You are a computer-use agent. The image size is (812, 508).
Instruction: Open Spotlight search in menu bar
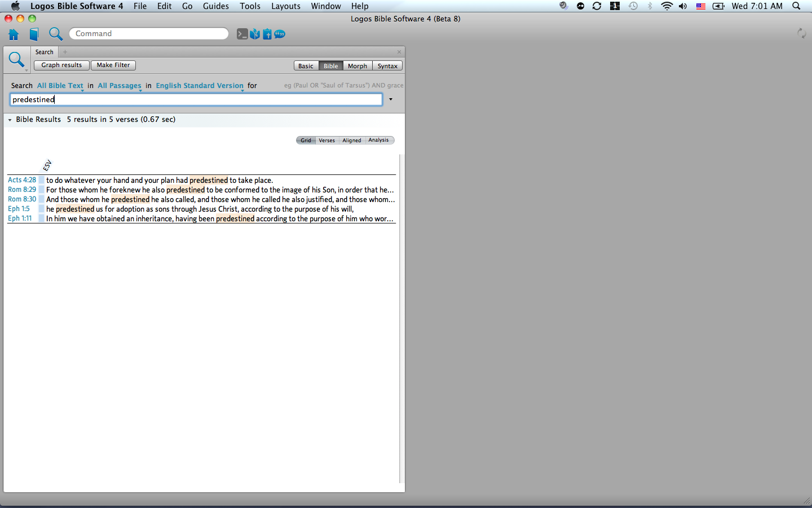pos(796,6)
